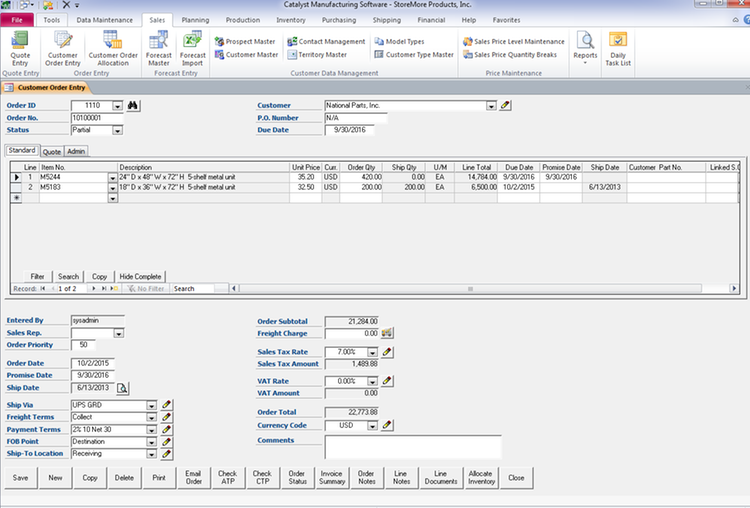This screenshot has width=750, height=508.
Task: Open the Daily Task List
Action: point(618,48)
